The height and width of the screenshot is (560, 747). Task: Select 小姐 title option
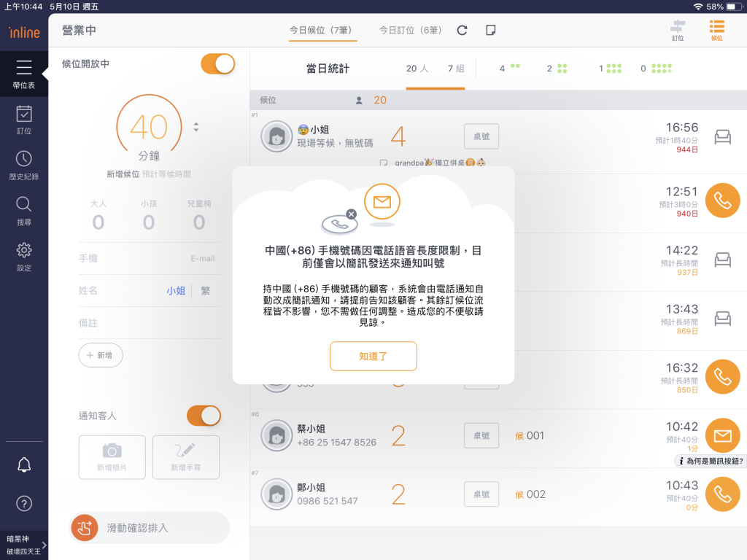(175, 290)
